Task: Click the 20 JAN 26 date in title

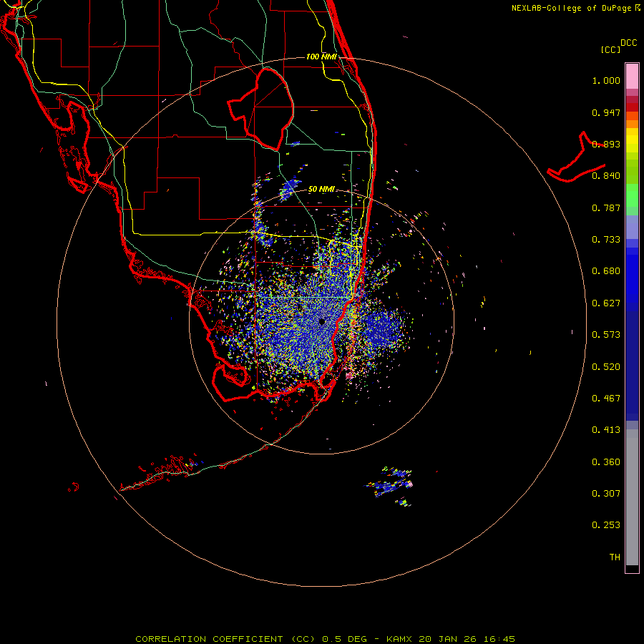Action: coord(448,639)
